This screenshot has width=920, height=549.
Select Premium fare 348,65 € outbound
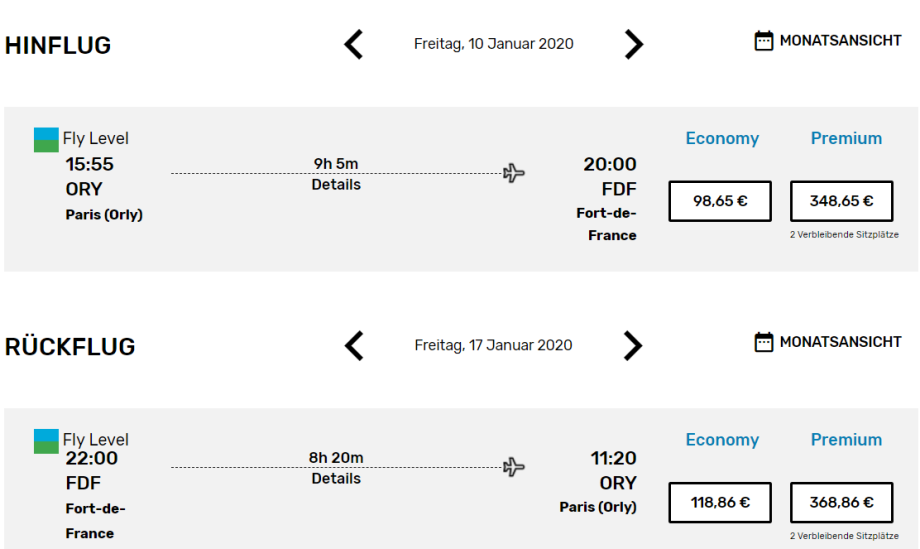pyautogui.click(x=841, y=201)
